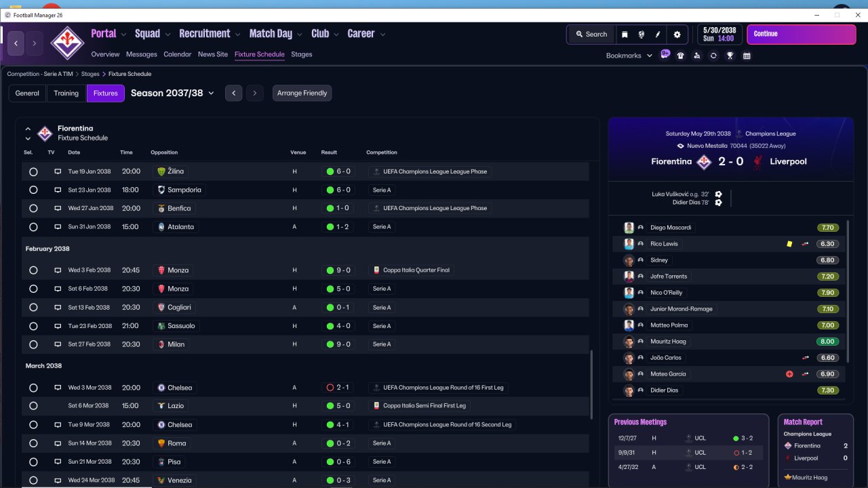Click the player ratings list scrollbar
The height and width of the screenshot is (488, 868).
tap(848, 291)
